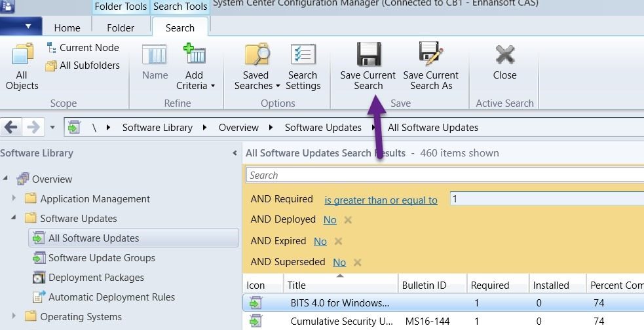Select All Software Updates tree node

click(x=134, y=238)
